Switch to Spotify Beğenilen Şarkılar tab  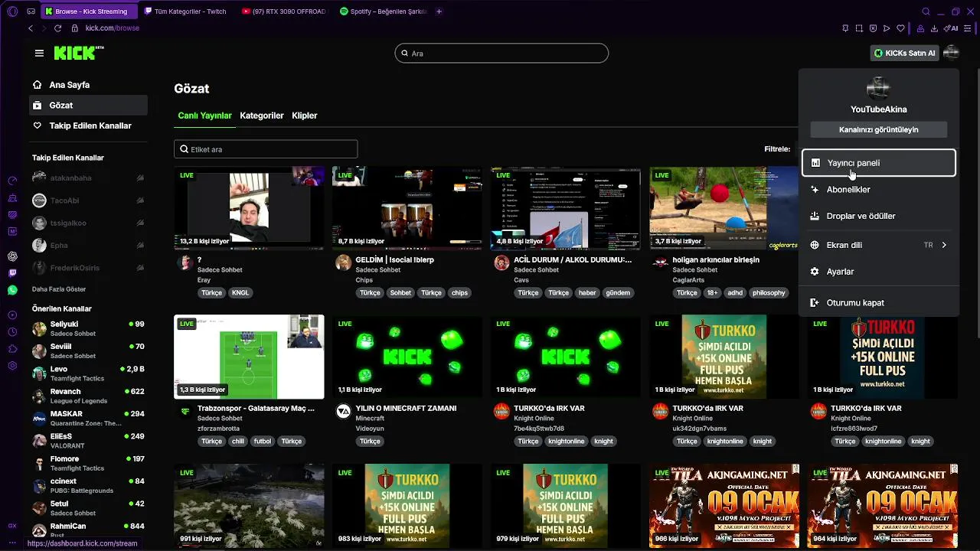tap(382, 11)
